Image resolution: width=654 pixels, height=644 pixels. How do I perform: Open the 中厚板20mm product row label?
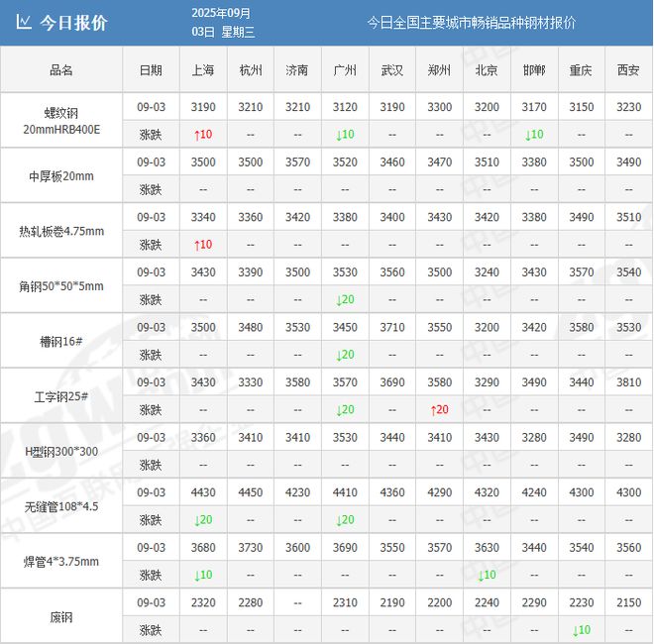pyautogui.click(x=61, y=176)
